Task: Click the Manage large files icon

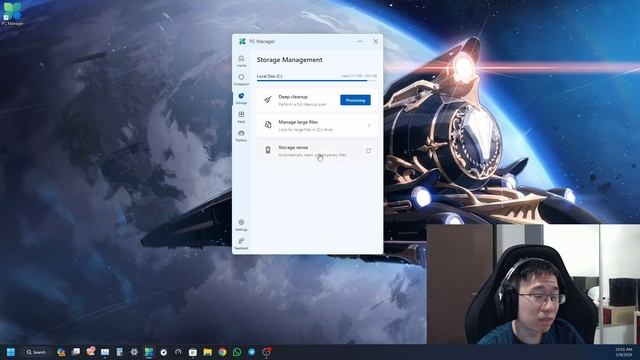Action: coord(268,125)
